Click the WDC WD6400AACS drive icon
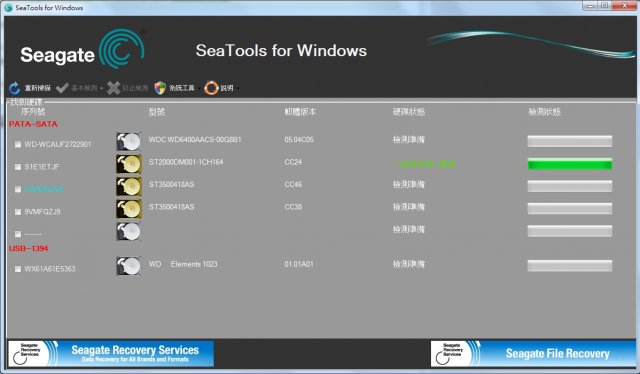The height and width of the screenshot is (374, 640). click(x=129, y=142)
